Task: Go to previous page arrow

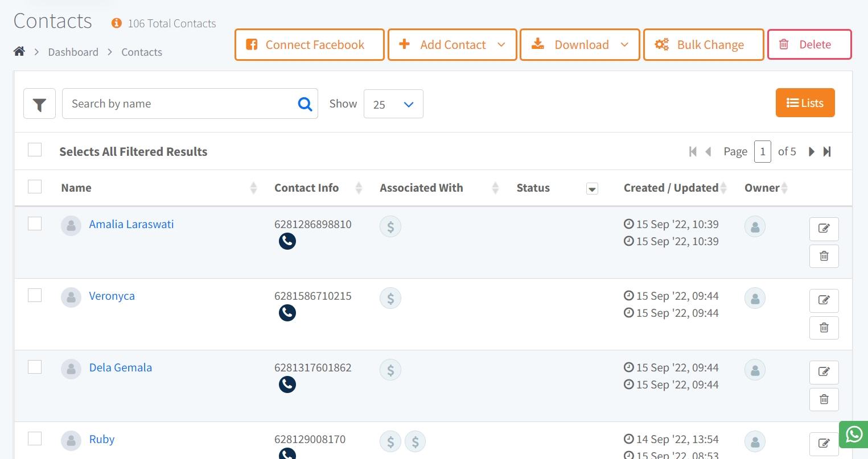Action: [709, 151]
